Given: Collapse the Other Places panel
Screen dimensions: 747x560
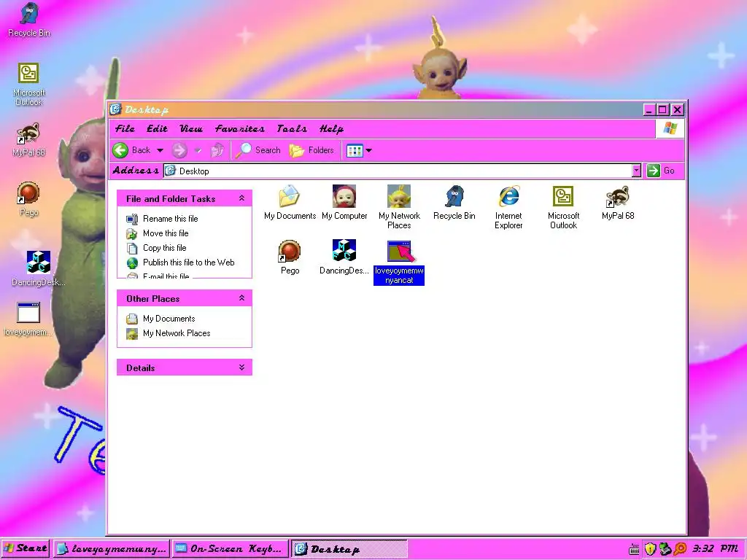Looking at the screenshot, I should tap(241, 298).
